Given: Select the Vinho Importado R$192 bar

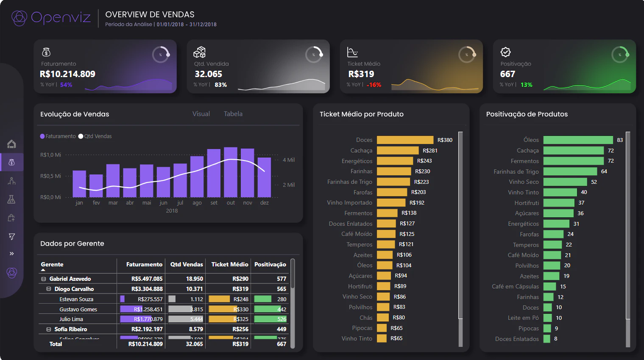Looking at the screenshot, I should pyautogui.click(x=391, y=202).
